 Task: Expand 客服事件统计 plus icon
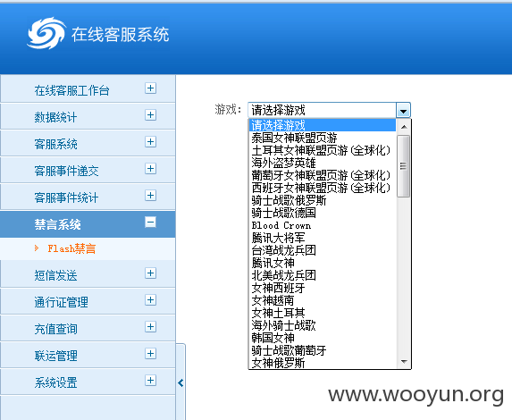coord(150,196)
